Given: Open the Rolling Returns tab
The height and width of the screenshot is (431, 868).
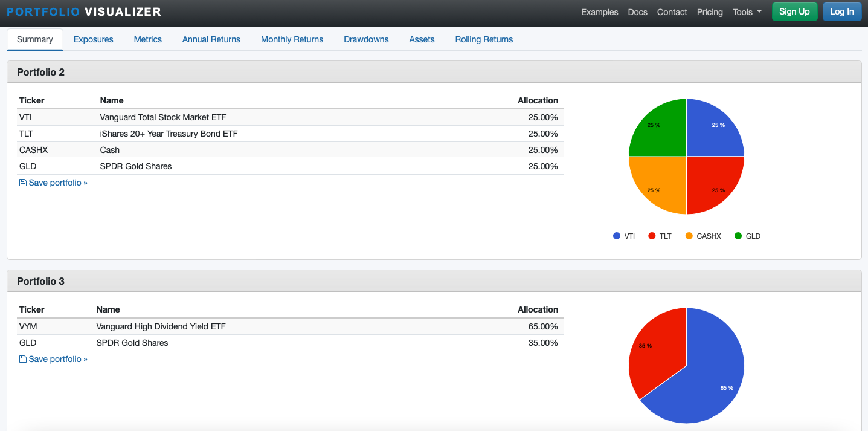Looking at the screenshot, I should tap(484, 39).
